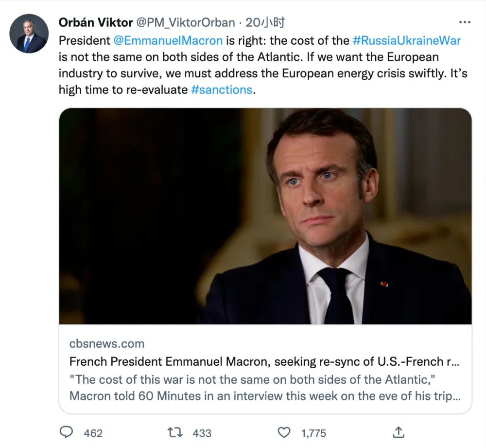This screenshot has height=448, width=486.
Task: Click the retweet arrows icon
Action: click(x=174, y=432)
